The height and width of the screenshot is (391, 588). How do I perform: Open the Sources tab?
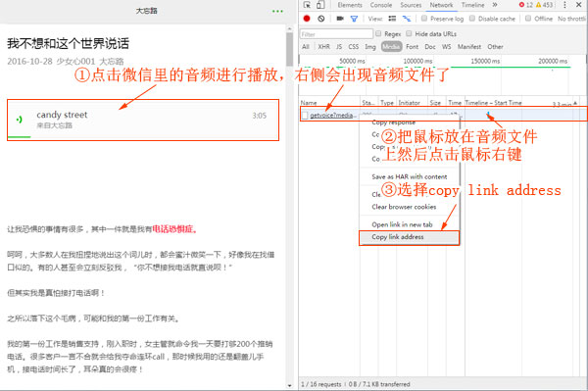click(x=411, y=5)
